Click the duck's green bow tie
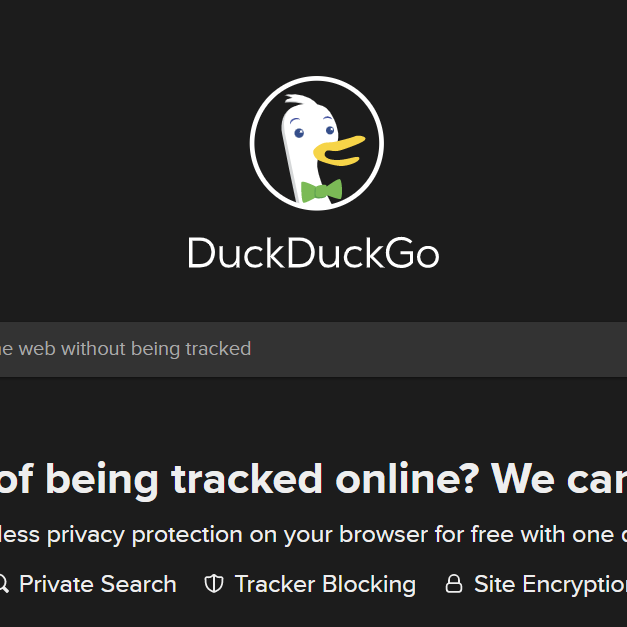This screenshot has height=627, width=627. pos(321,191)
